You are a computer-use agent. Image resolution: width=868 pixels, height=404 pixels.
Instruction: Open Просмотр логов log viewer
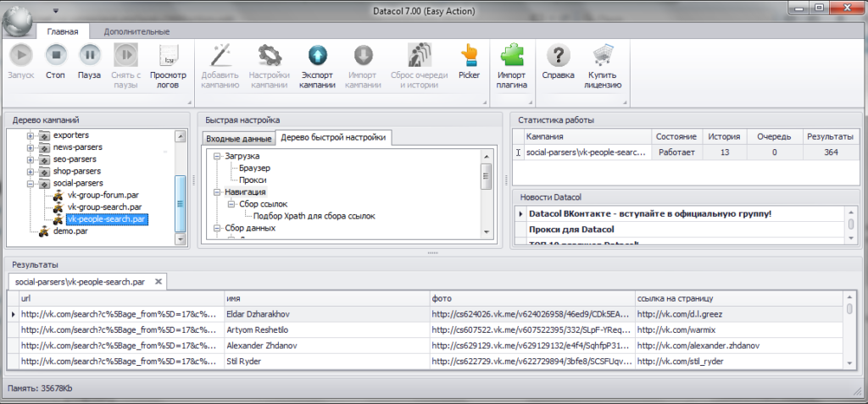(x=168, y=55)
